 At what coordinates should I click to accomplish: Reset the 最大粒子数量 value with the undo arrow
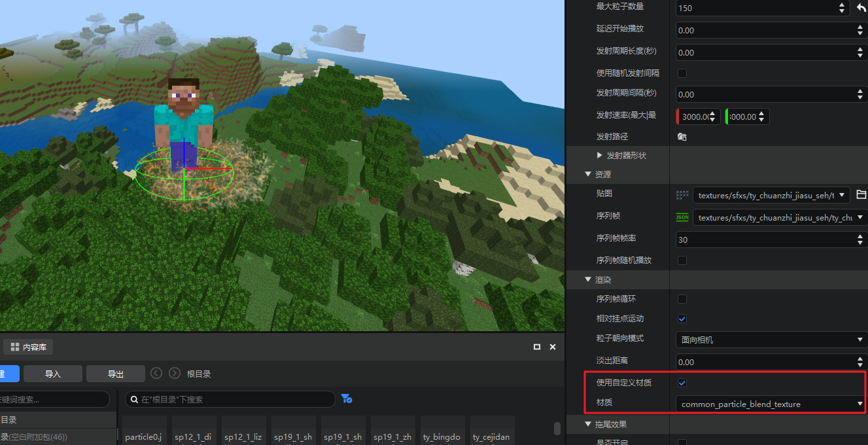coord(861,8)
